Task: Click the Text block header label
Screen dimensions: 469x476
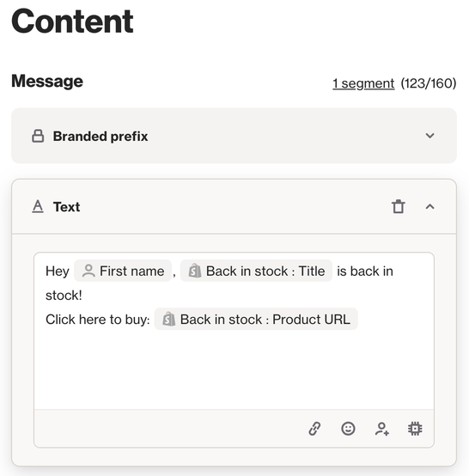Action: (66, 207)
